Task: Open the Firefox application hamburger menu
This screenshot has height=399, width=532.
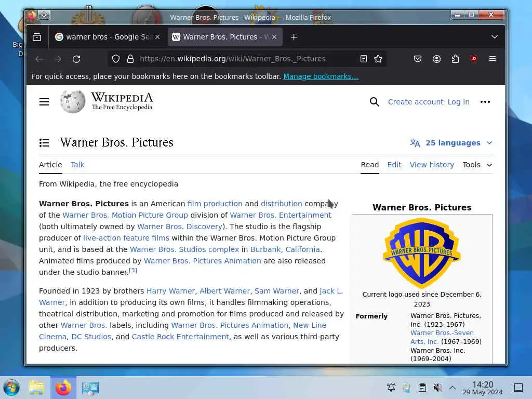Action: (x=493, y=59)
